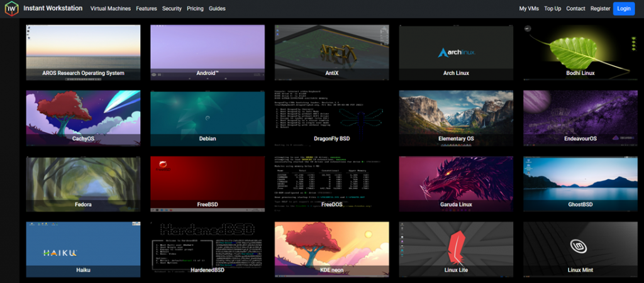Open the FreeDOS terminal thumbnail

point(332,184)
